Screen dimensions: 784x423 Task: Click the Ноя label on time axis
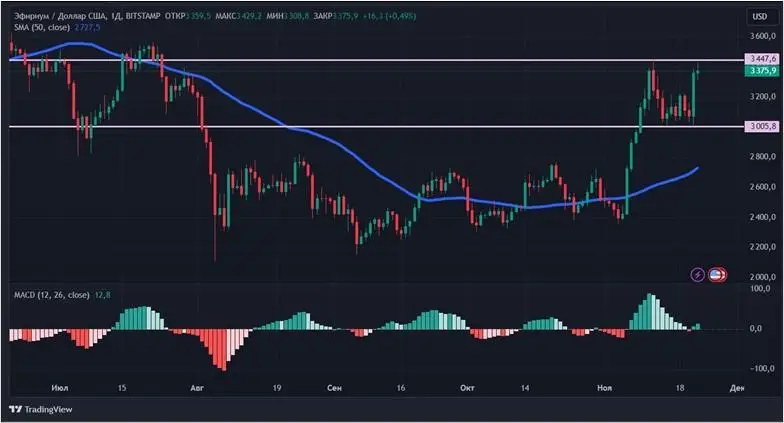tap(604, 386)
